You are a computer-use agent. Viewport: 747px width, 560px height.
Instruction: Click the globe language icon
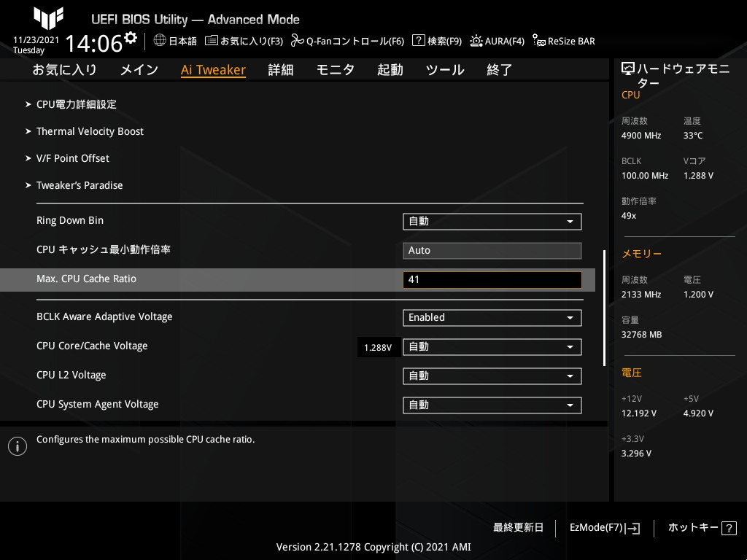(160, 41)
